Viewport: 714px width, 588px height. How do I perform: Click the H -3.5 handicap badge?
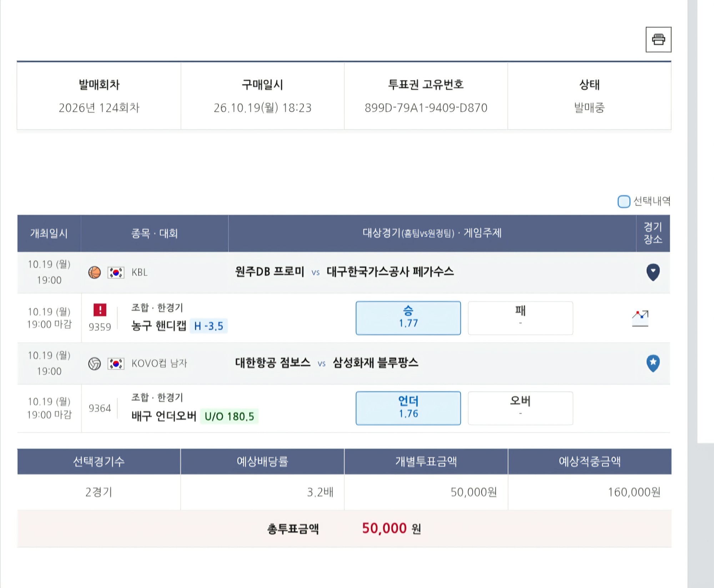pyautogui.click(x=208, y=326)
